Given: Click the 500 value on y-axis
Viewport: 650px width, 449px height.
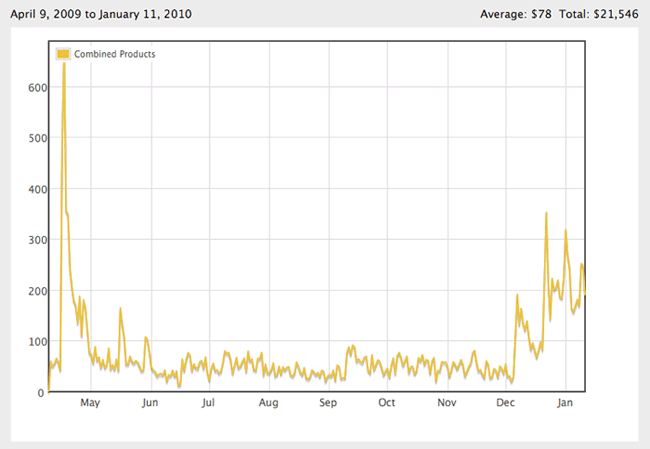Looking at the screenshot, I should pyautogui.click(x=38, y=138).
